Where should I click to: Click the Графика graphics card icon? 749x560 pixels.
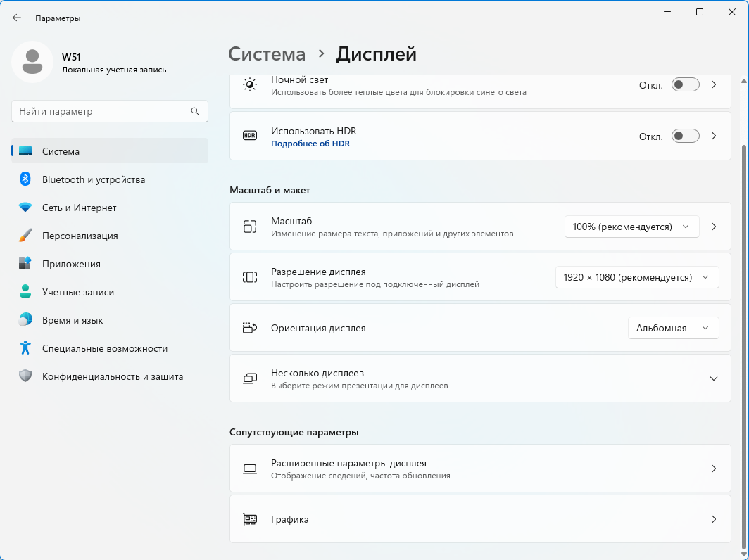click(250, 519)
